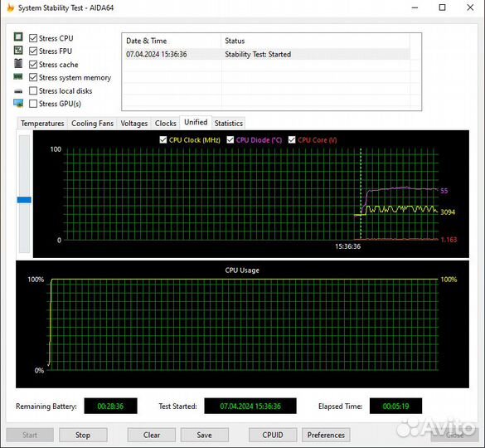Click the 1.163 CPU core voltage label
The image size is (485, 448).
coord(449,240)
